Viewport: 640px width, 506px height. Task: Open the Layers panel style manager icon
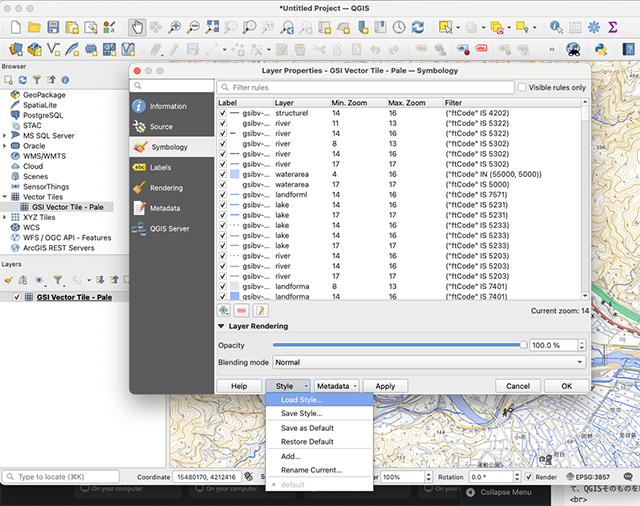click(8, 280)
